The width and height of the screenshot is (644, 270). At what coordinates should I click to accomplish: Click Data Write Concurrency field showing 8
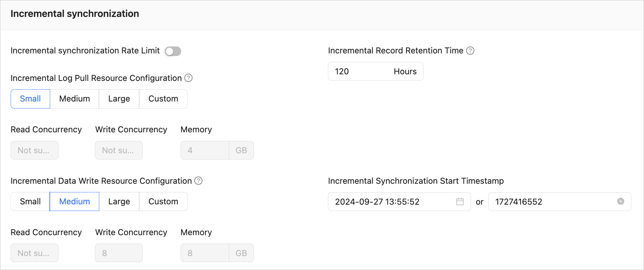(x=119, y=253)
